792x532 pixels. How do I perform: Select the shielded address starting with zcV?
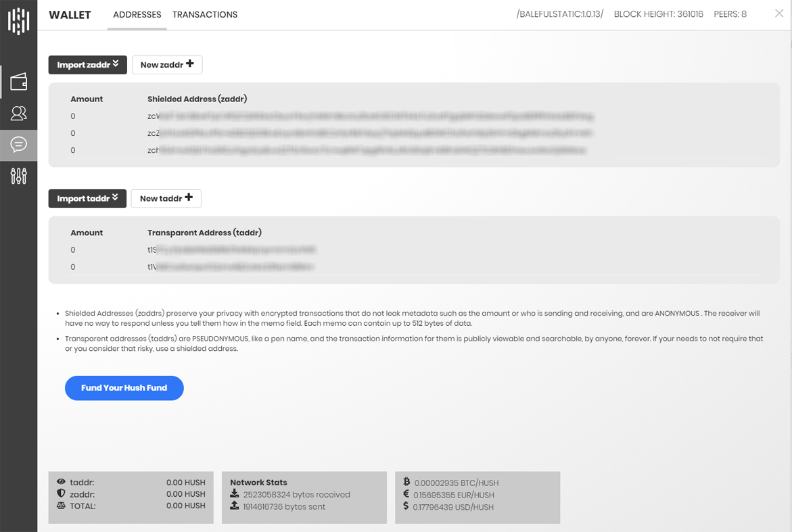tap(370, 116)
